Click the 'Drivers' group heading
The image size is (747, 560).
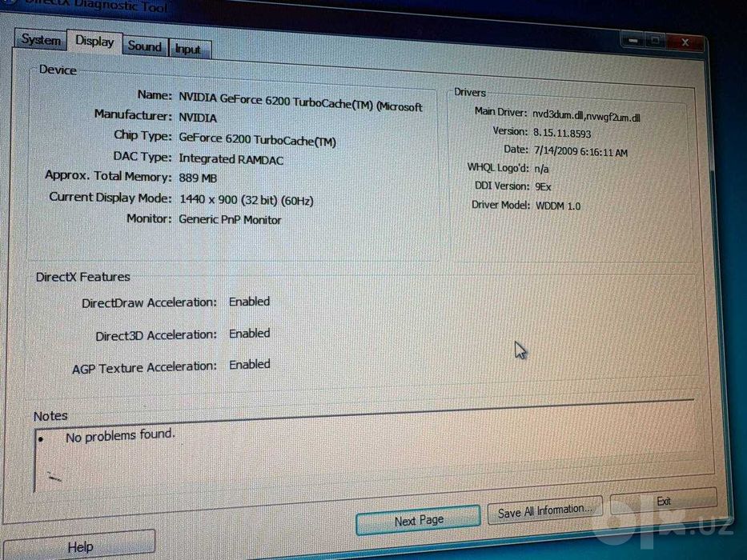470,92
